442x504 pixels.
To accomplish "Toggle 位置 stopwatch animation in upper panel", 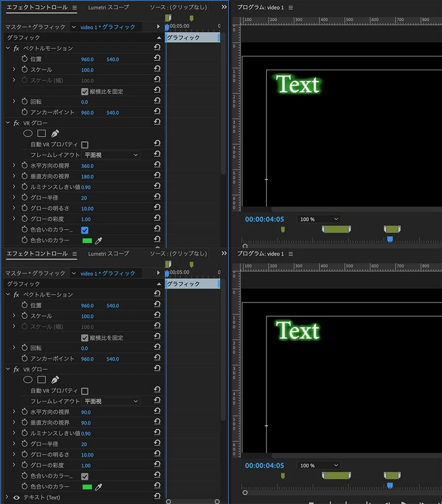I will coord(24,59).
